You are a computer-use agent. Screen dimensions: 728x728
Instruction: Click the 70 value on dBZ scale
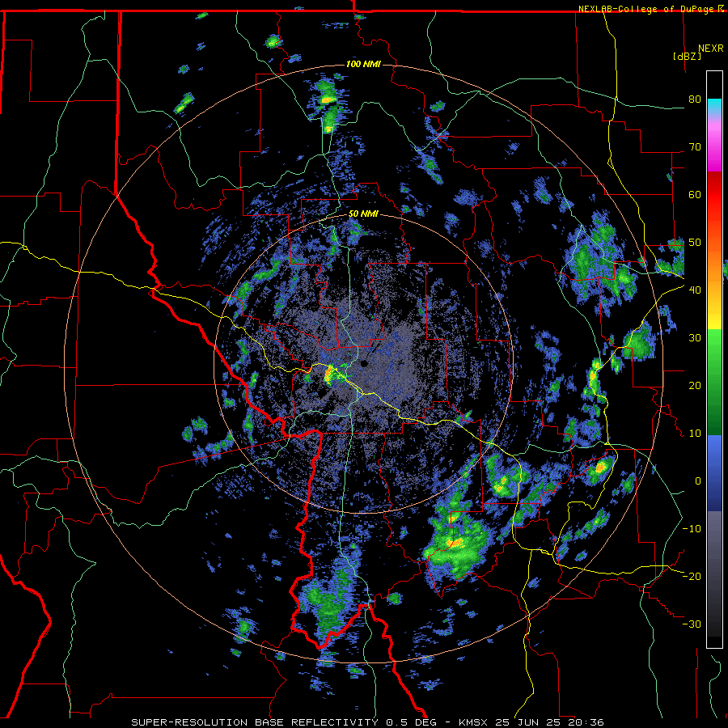pos(695,147)
